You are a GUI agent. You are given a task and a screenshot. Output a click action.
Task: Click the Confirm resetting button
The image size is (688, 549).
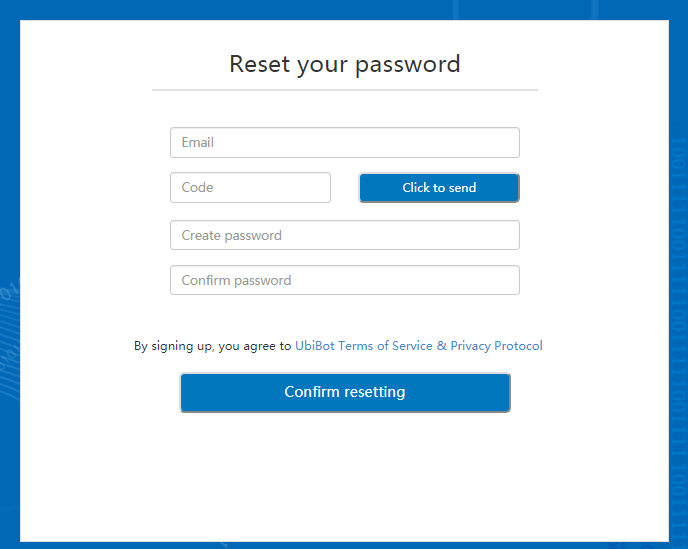[x=345, y=392]
